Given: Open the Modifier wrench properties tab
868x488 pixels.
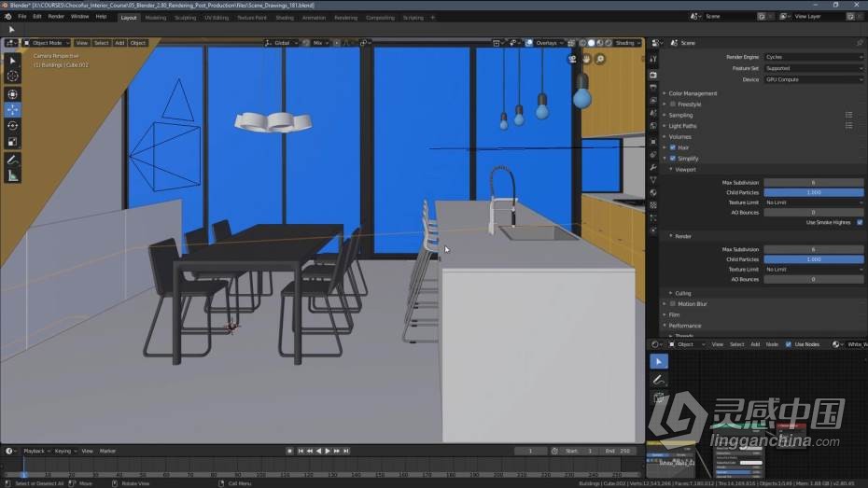Looking at the screenshot, I should (653, 167).
